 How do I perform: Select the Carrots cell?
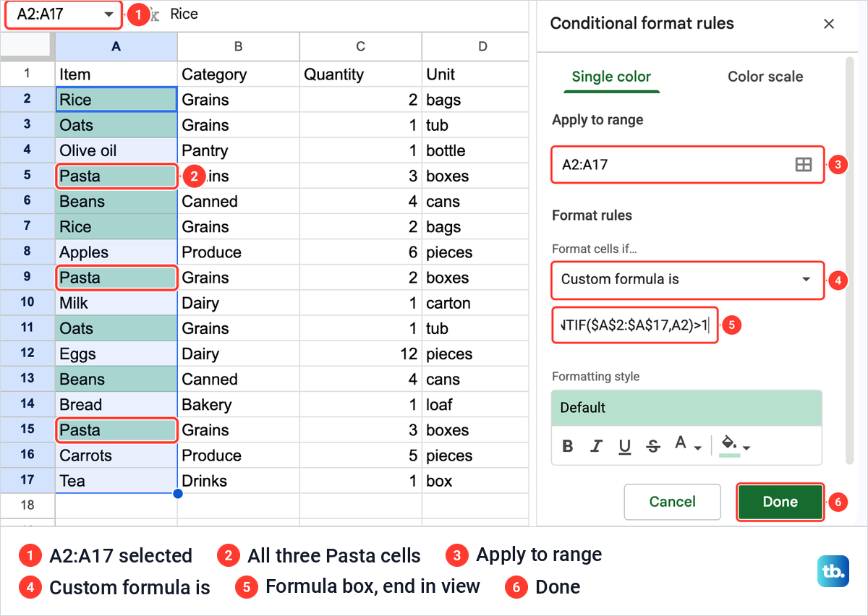click(116, 455)
